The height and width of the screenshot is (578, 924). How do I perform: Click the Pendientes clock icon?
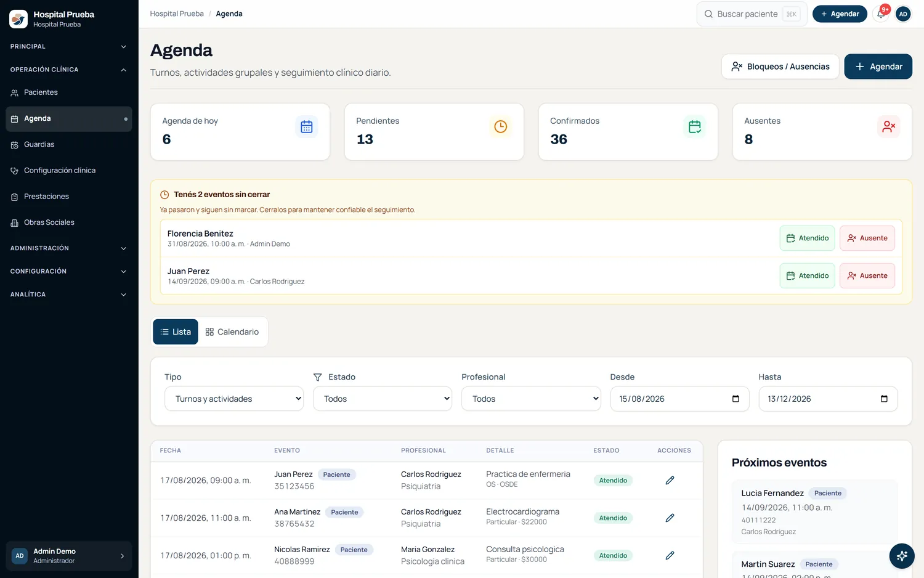(500, 126)
